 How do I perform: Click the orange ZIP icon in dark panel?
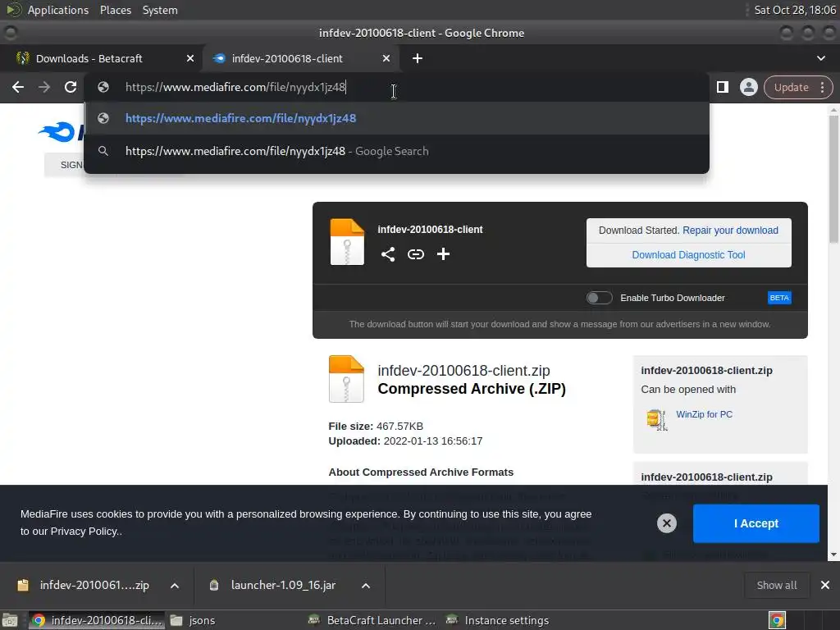347,242
